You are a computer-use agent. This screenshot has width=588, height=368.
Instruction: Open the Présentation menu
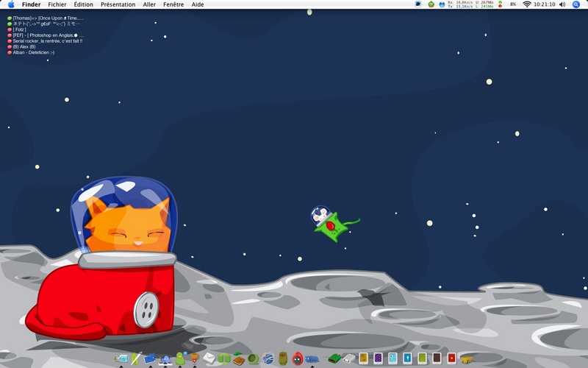tap(118, 4)
